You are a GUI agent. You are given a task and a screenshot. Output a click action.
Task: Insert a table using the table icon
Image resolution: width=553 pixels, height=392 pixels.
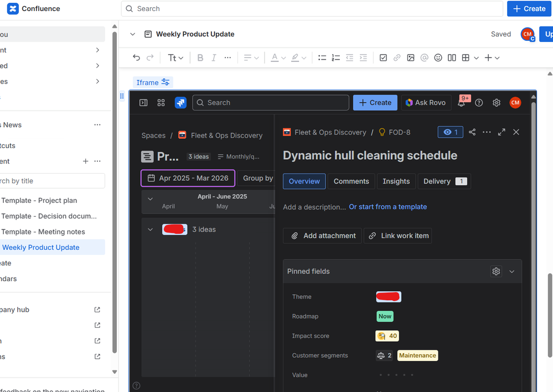click(x=466, y=58)
